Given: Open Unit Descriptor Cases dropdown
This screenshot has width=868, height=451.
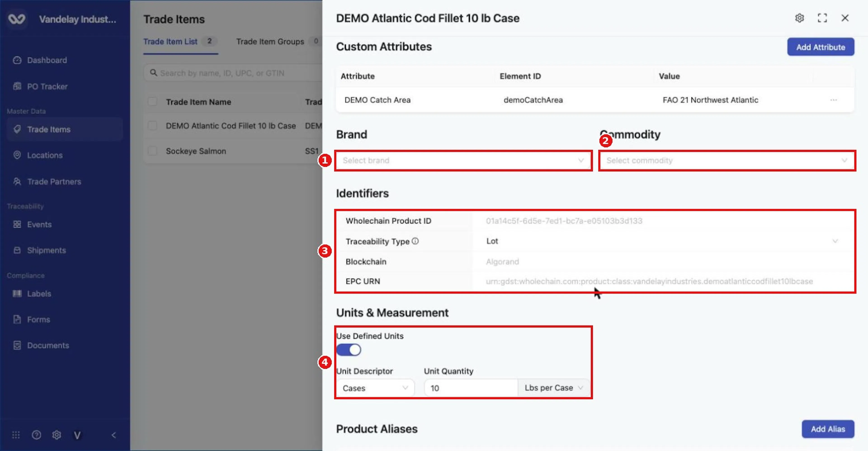Looking at the screenshot, I should 375,388.
